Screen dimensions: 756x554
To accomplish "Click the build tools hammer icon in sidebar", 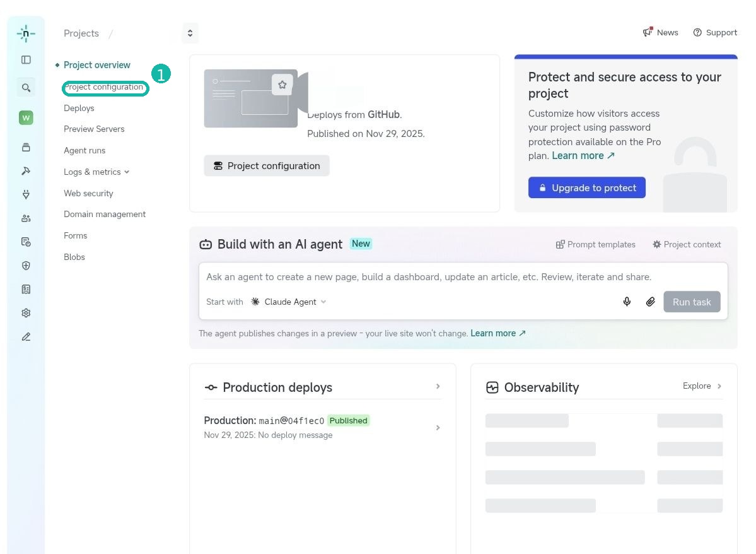I will [25, 170].
